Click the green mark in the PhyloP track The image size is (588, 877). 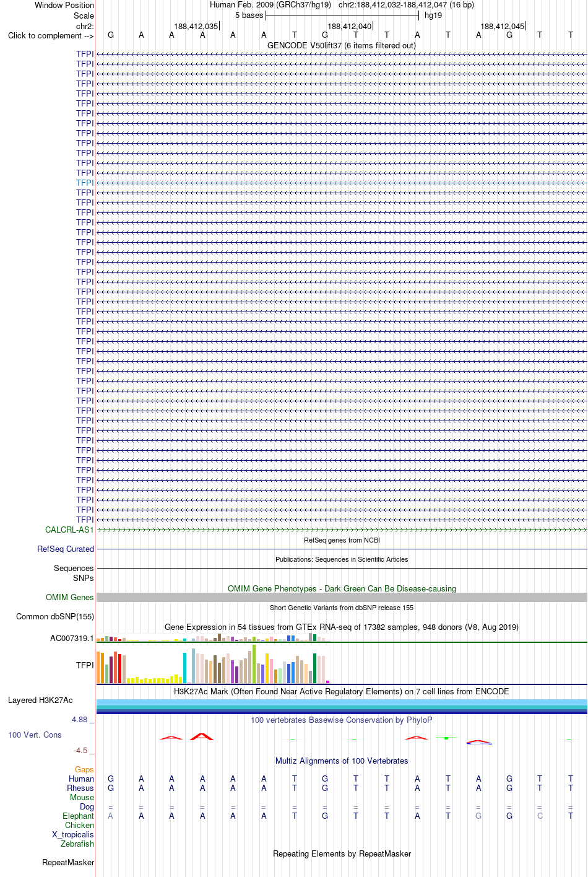coord(446,738)
